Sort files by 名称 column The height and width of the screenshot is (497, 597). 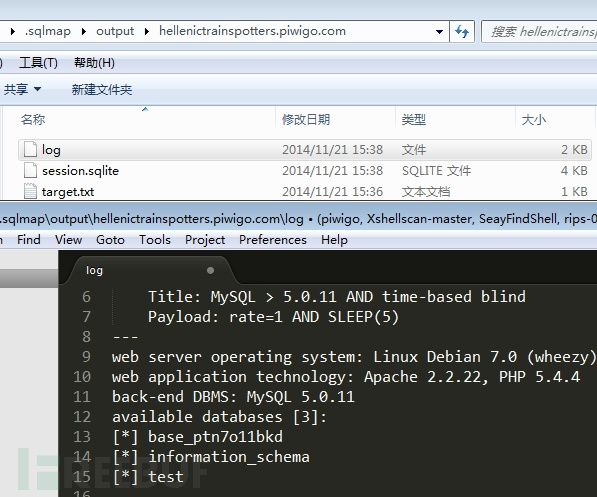point(33,120)
